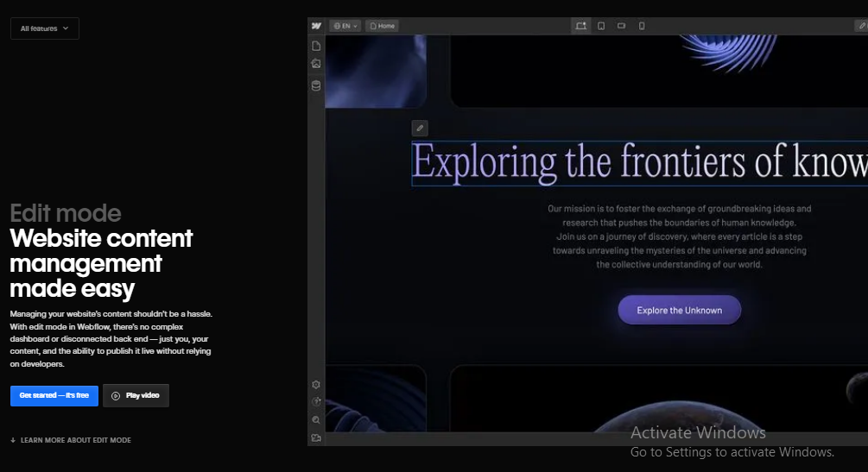Switch to tablet breakpoint icon

(601, 26)
